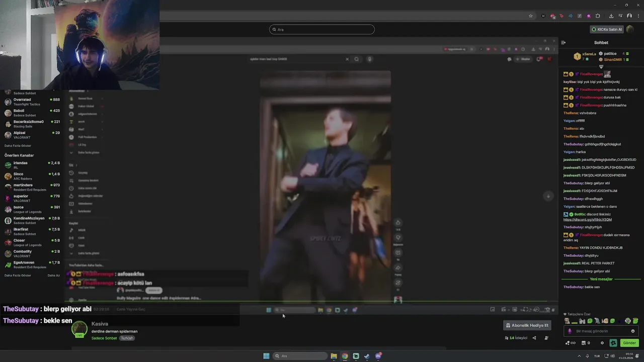This screenshot has width=644, height=362.
Task: Click xSereLa in the chat leaderboard
Action: pyautogui.click(x=589, y=54)
